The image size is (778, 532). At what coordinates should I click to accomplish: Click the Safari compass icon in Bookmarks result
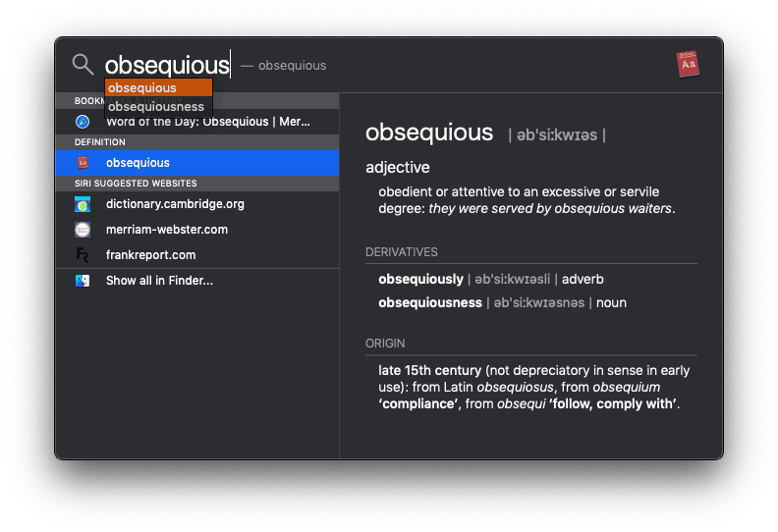pos(83,122)
